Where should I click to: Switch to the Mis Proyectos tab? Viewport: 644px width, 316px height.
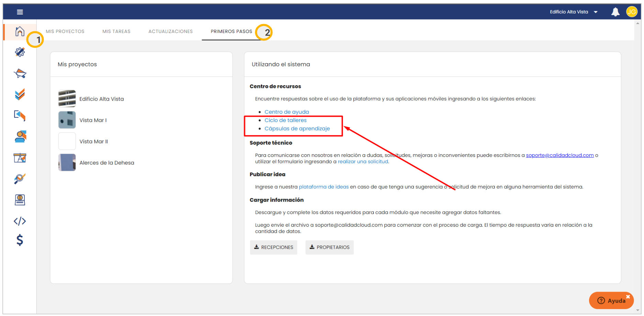coord(65,31)
